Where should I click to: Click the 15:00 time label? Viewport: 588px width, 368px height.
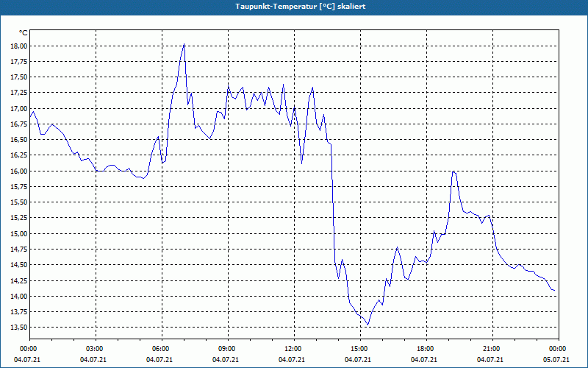tap(360, 349)
